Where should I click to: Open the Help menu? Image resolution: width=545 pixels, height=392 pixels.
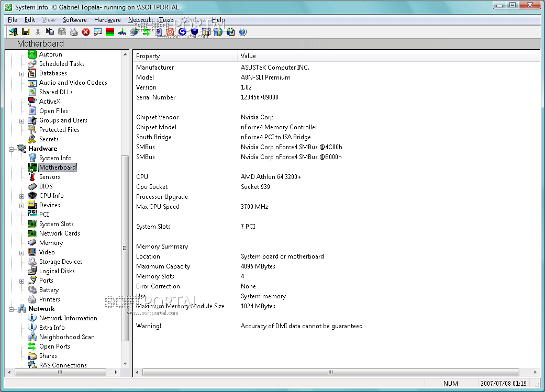pos(218,20)
